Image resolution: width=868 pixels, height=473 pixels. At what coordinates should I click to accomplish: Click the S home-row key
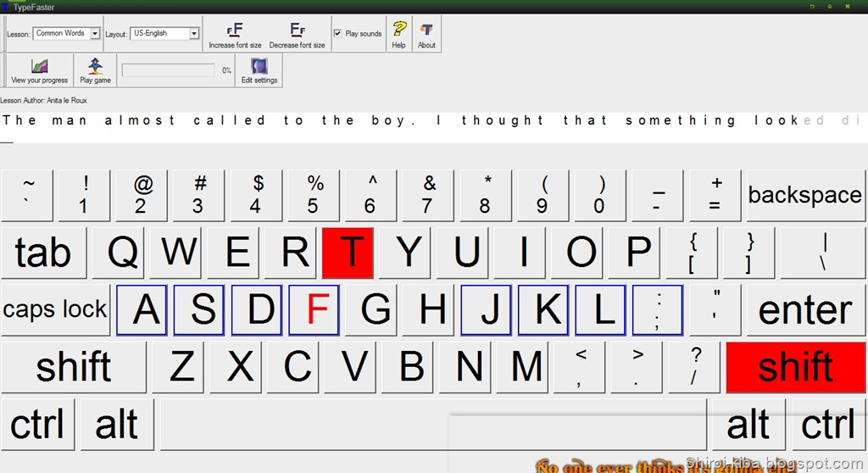tap(198, 309)
